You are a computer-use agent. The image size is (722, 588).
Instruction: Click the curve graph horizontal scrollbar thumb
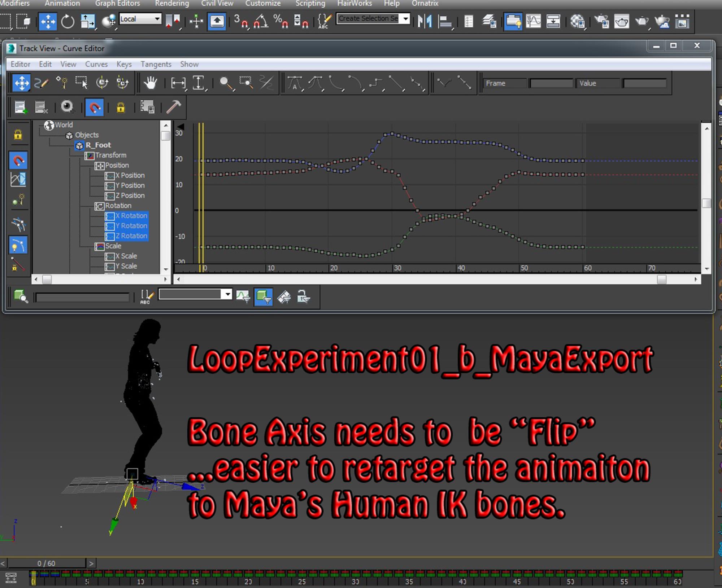pyautogui.click(x=661, y=279)
